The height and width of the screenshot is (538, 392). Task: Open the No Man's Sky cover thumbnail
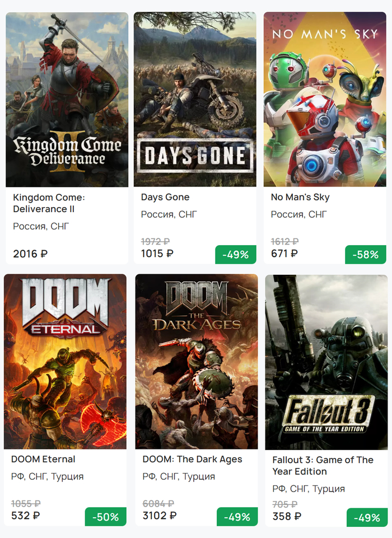click(x=325, y=100)
